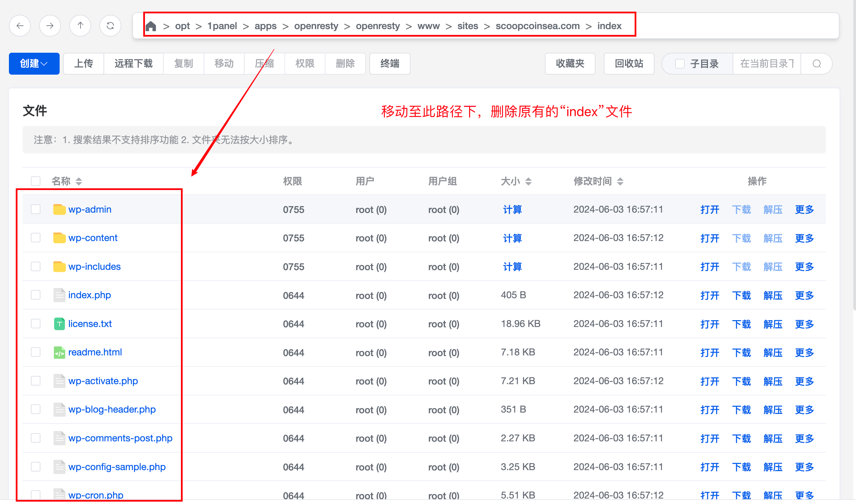
Task: Click the wp-admin folder icon
Action: (59, 210)
